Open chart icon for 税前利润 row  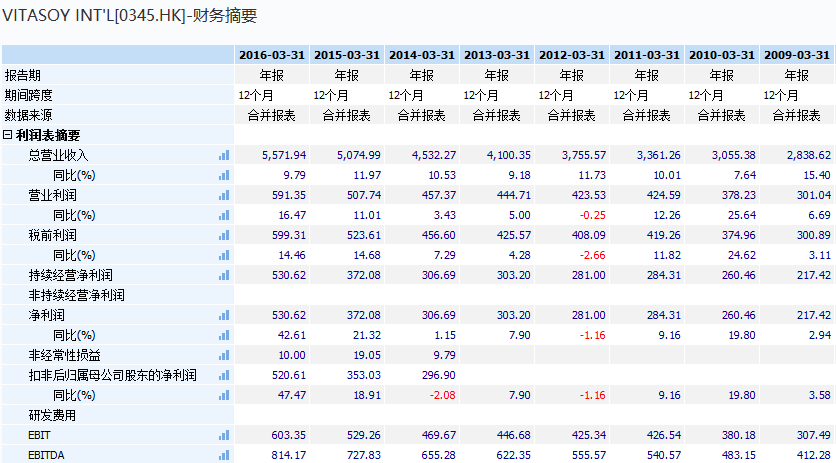[224, 235]
